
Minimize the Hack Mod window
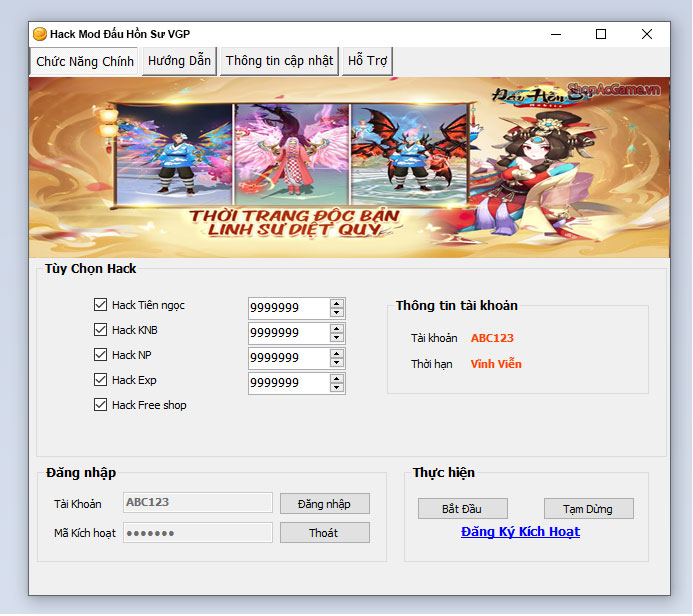click(x=556, y=34)
